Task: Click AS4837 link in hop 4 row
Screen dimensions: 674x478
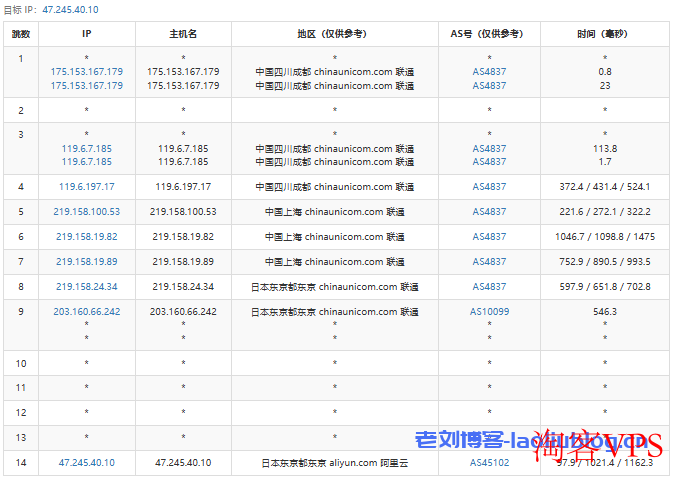Action: coord(489,187)
